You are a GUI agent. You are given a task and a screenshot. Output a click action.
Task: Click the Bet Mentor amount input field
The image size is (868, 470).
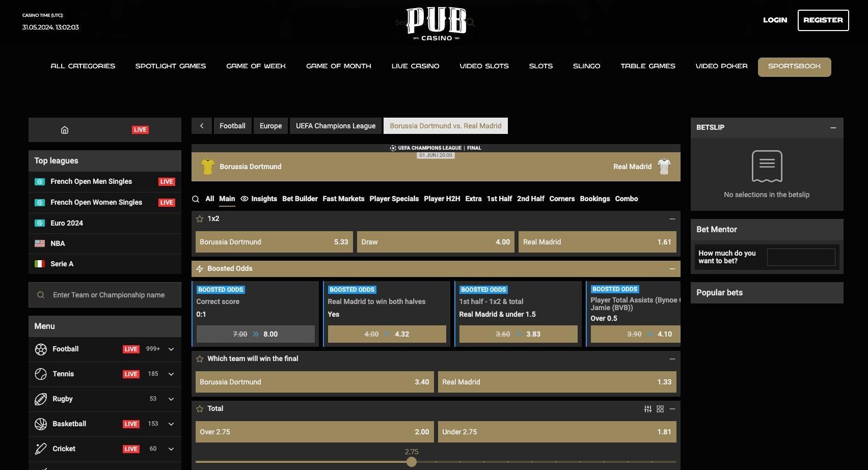tap(801, 257)
